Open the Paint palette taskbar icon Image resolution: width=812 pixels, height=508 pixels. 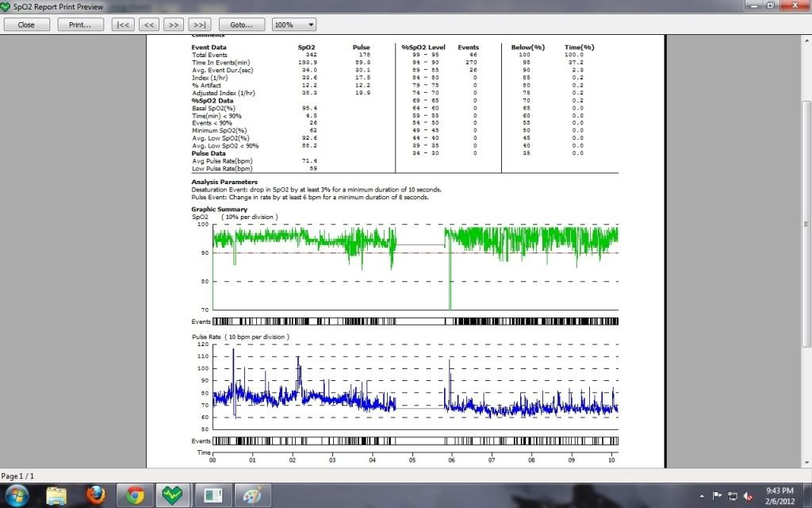(252, 495)
